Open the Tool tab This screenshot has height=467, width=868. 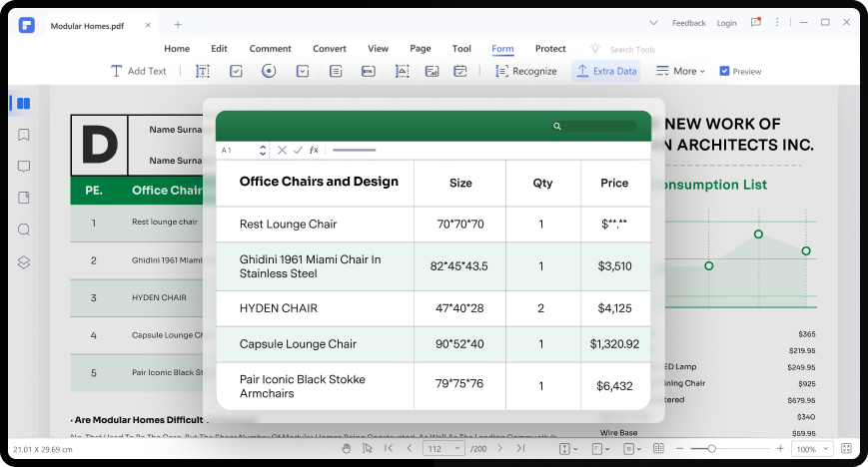tap(461, 49)
